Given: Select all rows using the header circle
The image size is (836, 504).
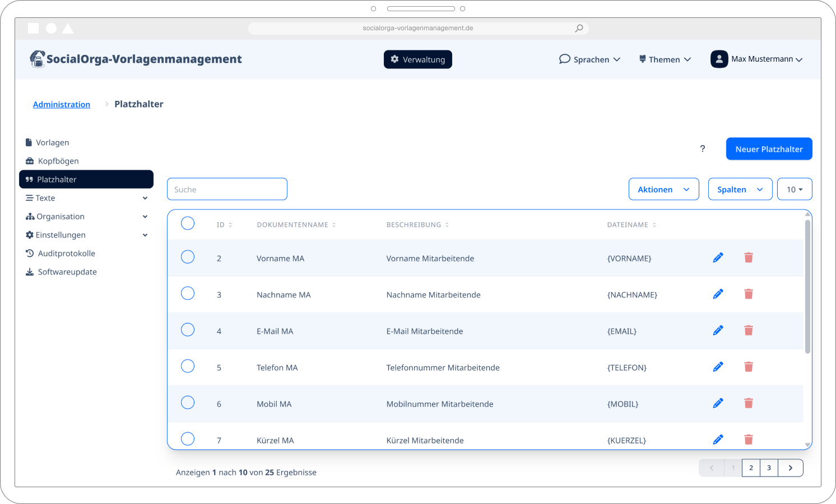Looking at the screenshot, I should coord(188,223).
